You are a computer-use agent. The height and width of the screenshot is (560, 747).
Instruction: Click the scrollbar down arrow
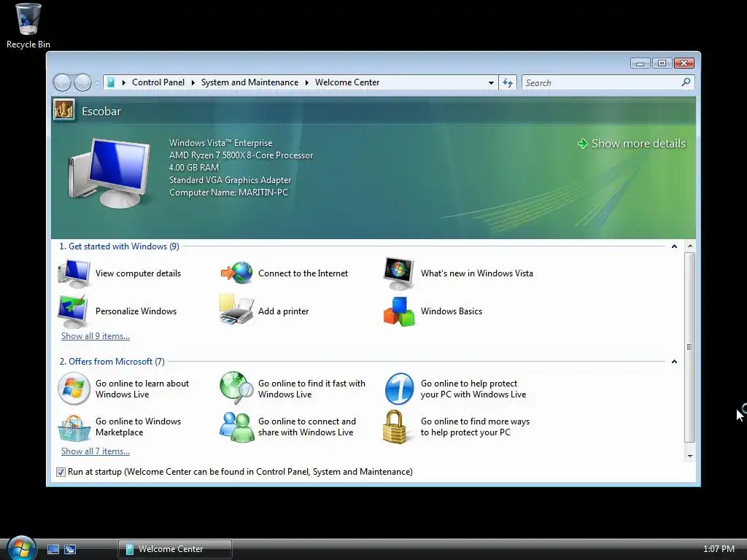[689, 456]
